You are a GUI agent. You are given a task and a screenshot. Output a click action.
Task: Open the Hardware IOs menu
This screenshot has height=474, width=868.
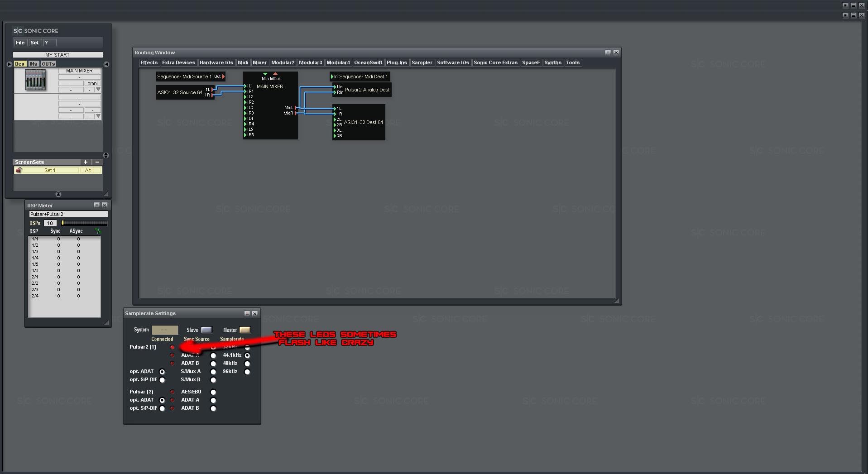click(x=216, y=62)
